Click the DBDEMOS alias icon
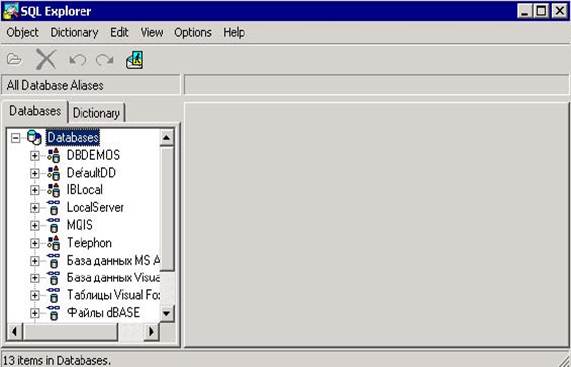Viewport: 571px width, 367px height. pos(54,155)
